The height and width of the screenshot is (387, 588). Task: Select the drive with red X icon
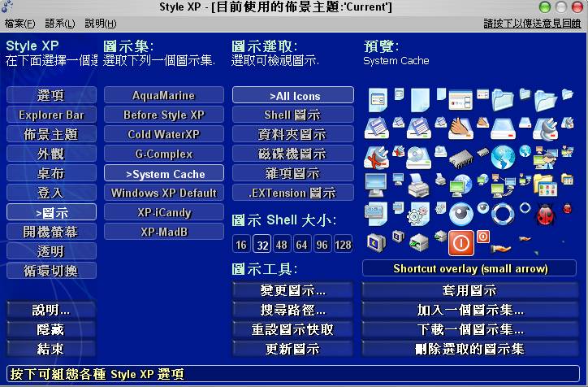click(x=377, y=158)
